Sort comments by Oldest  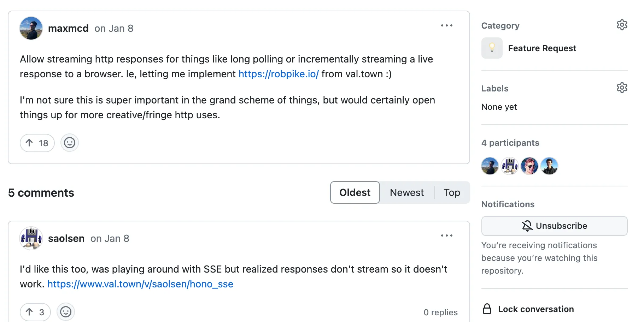point(355,192)
